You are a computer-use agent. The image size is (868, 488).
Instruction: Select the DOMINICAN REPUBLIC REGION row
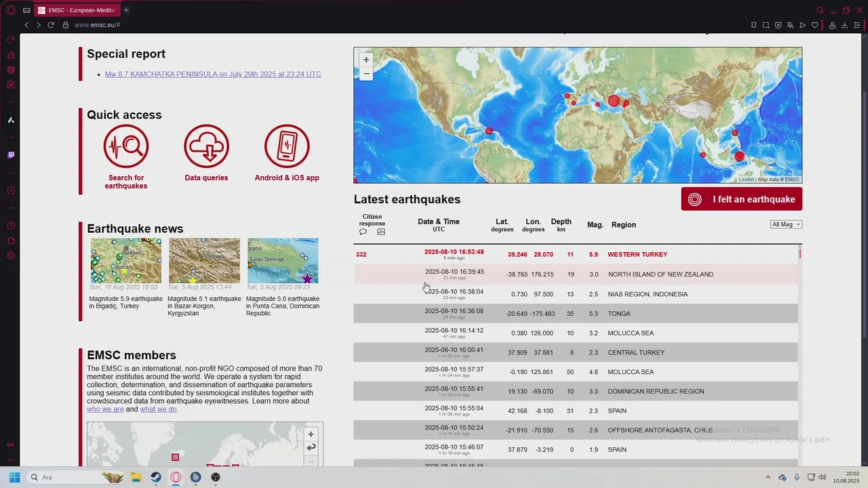576,391
